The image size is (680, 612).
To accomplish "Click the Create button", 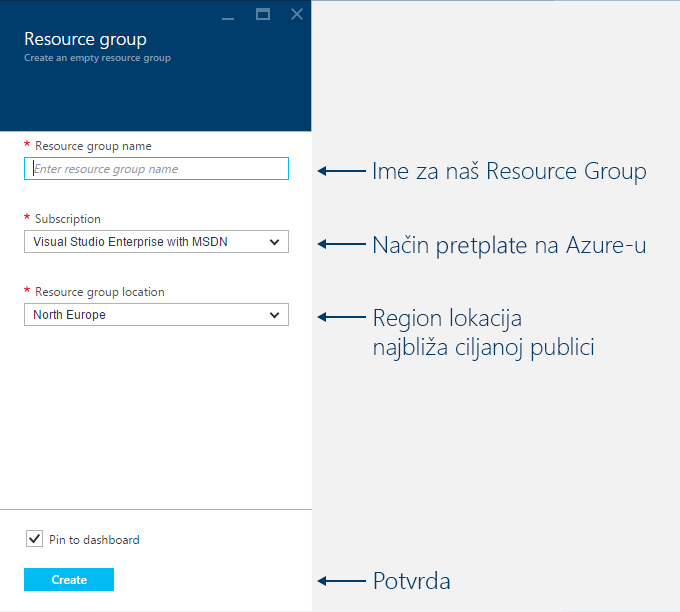I will point(69,579).
